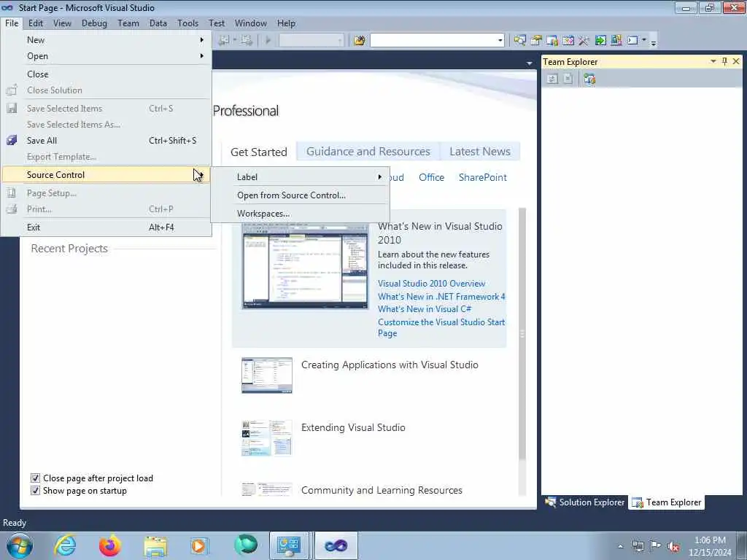Show hidden tray icons arrow

coord(620,546)
